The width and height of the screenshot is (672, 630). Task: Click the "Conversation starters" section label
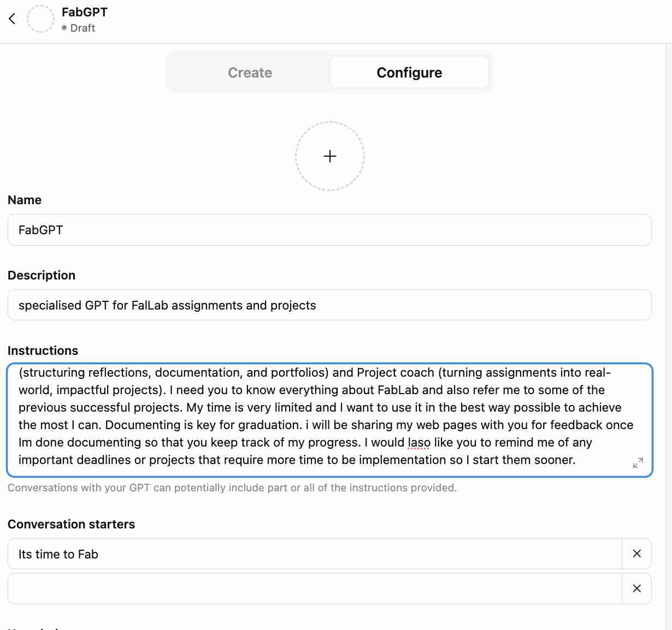pos(71,524)
